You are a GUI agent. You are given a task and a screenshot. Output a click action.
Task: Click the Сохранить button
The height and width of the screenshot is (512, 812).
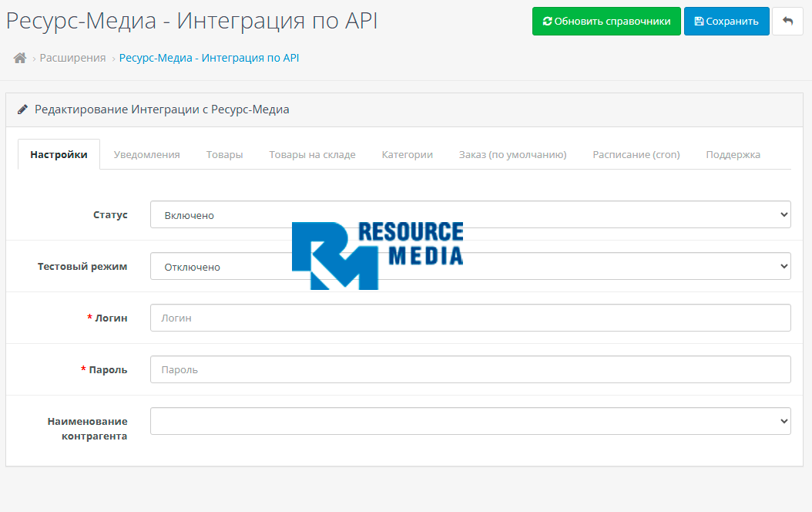pyautogui.click(x=726, y=22)
